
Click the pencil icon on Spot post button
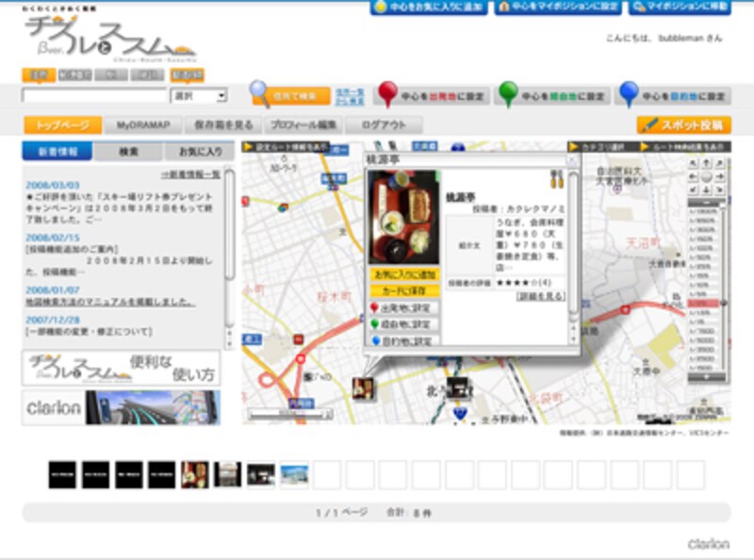649,124
